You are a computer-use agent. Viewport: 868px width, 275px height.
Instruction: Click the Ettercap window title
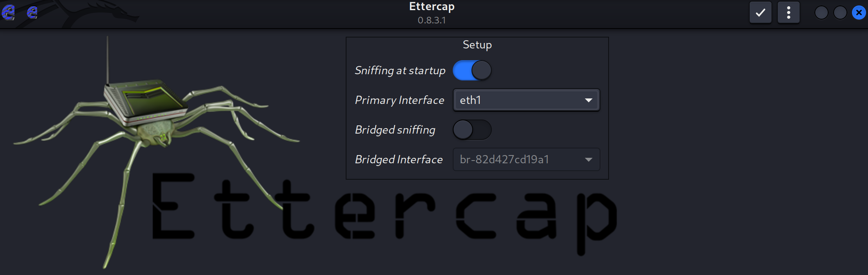(431, 6)
